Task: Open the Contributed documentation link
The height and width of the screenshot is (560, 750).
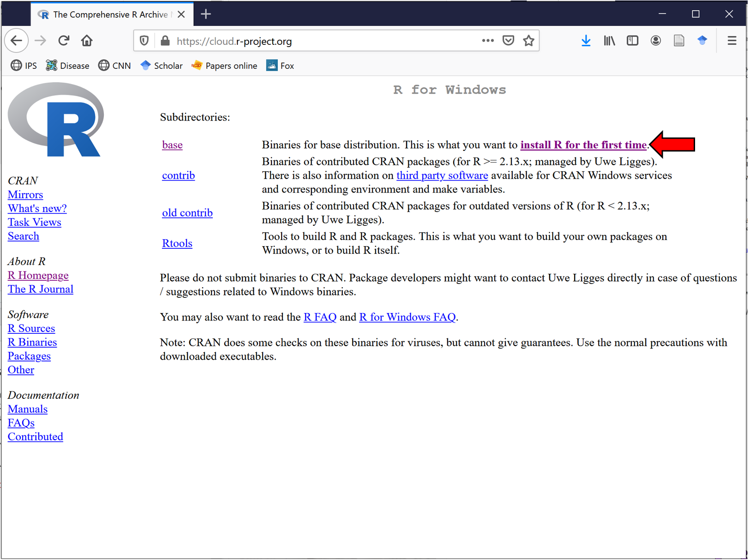Action: [36, 437]
